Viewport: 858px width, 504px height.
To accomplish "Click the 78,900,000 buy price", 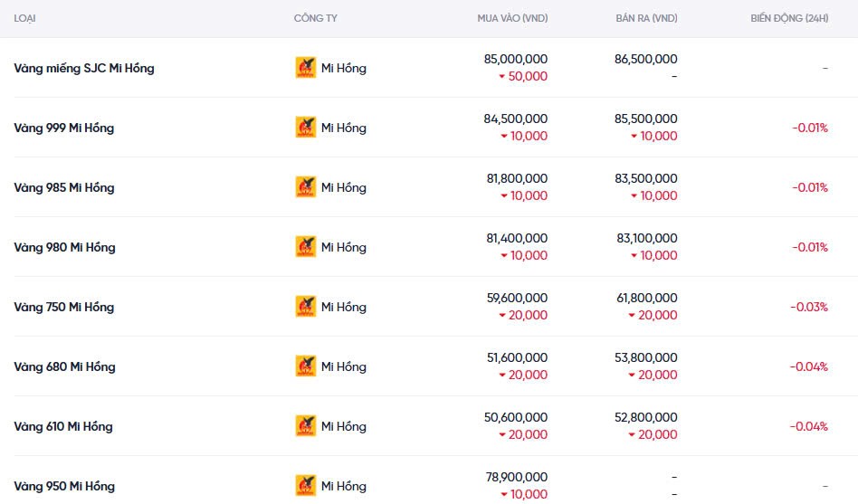I will 516,477.
